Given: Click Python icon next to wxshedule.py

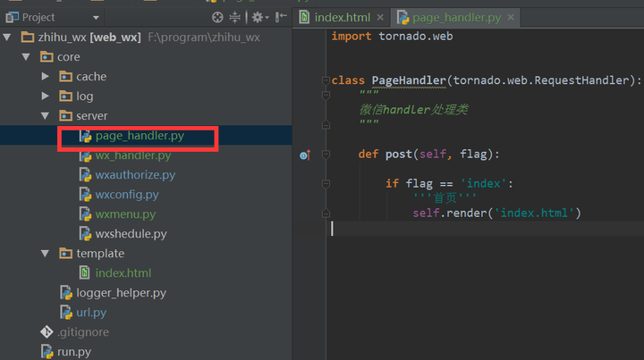Looking at the screenshot, I should [85, 234].
